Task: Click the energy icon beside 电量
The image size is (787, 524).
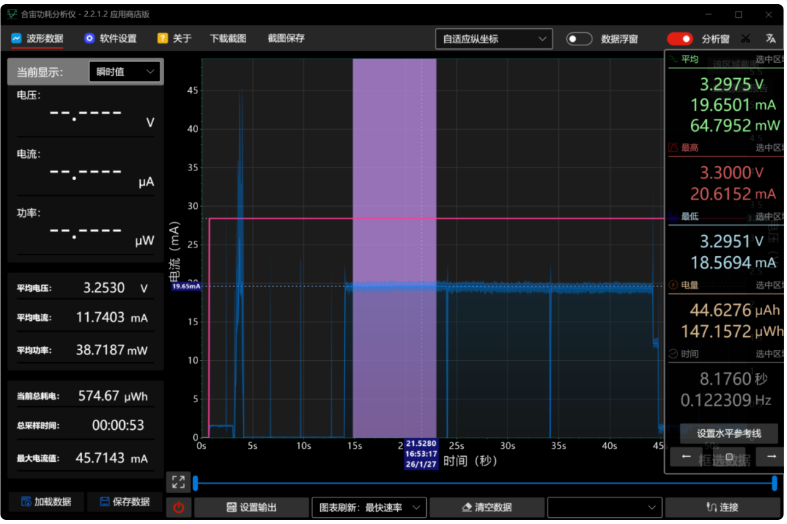Action: [x=673, y=285]
